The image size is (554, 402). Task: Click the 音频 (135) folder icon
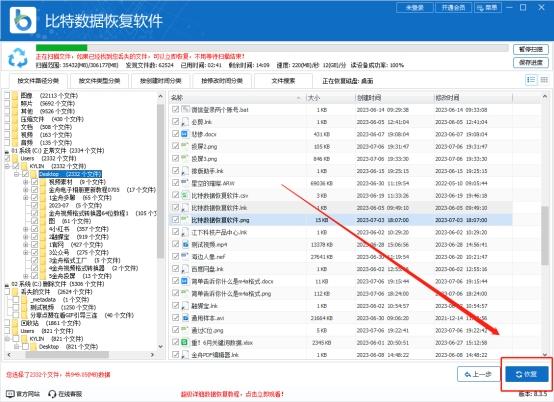(15, 142)
